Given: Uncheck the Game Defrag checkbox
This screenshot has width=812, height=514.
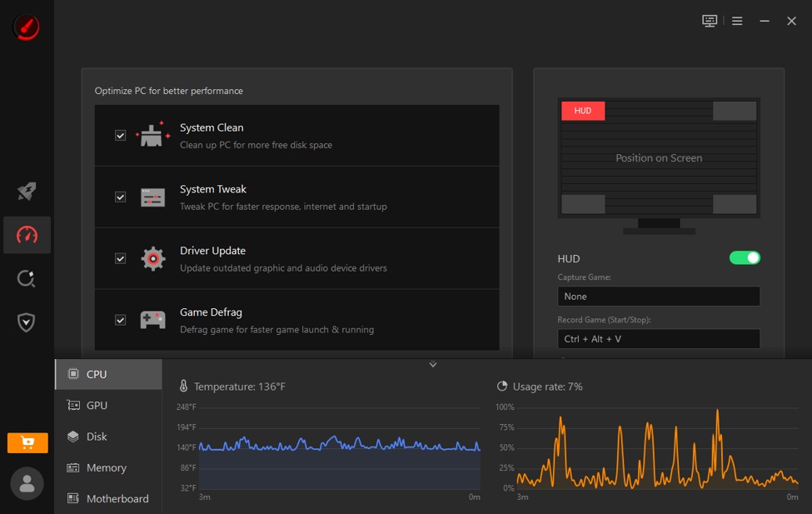Looking at the screenshot, I should 120,320.
